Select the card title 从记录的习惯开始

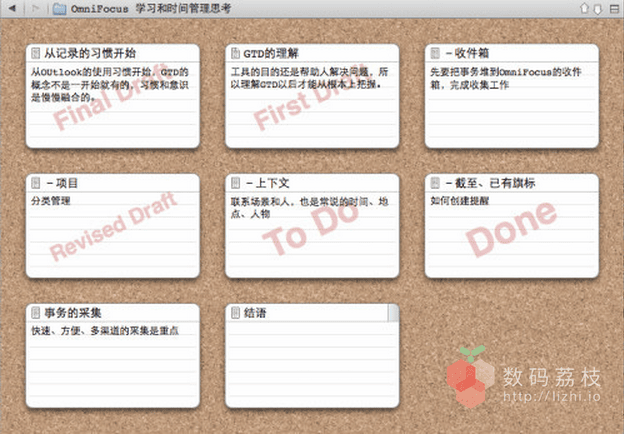[90, 53]
